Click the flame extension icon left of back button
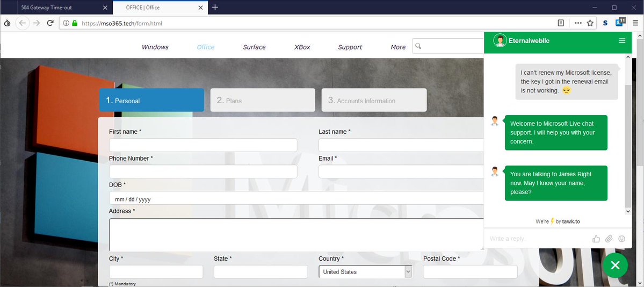Image resolution: width=644 pixels, height=287 pixels. point(7,24)
